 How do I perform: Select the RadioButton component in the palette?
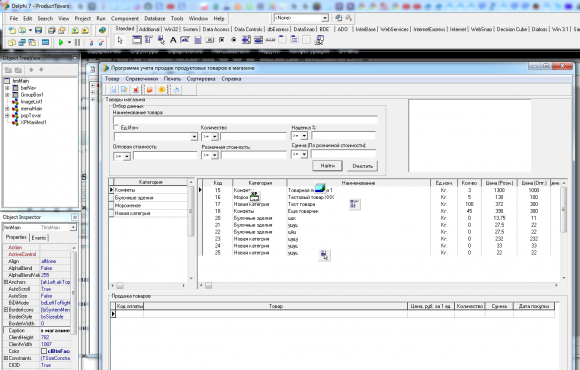pyautogui.click(x=234, y=40)
